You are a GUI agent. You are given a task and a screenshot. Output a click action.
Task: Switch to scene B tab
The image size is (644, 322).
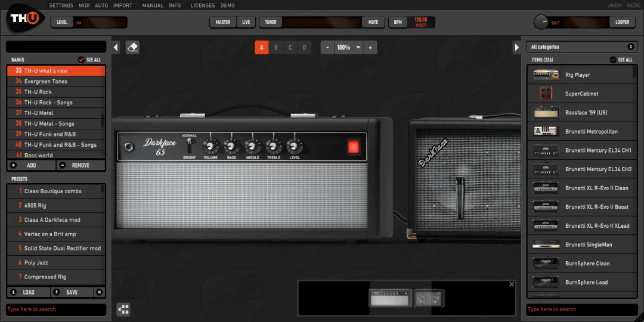[x=276, y=48]
